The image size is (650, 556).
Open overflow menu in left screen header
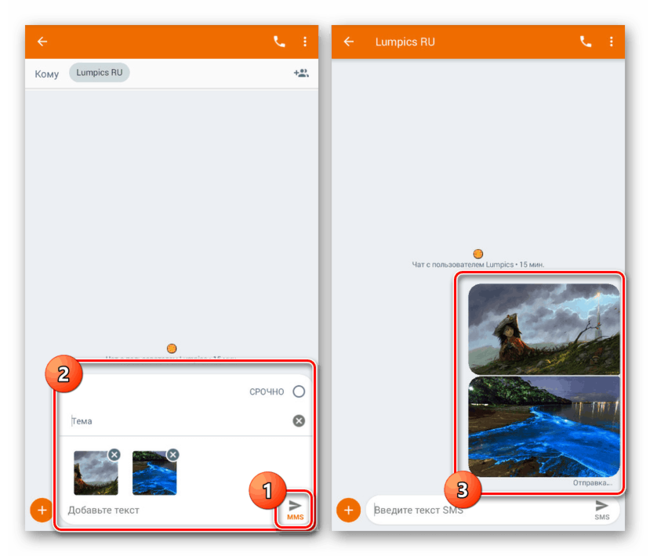(x=305, y=41)
